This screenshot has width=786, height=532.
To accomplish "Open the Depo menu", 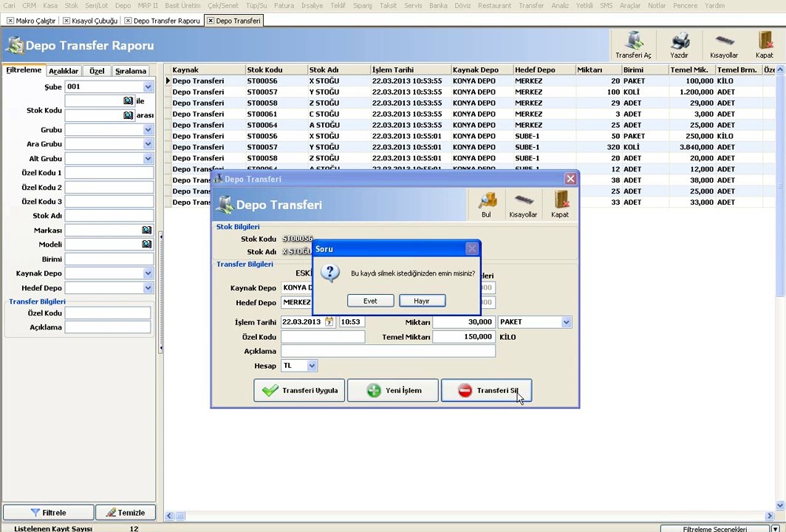I will pos(123,5).
